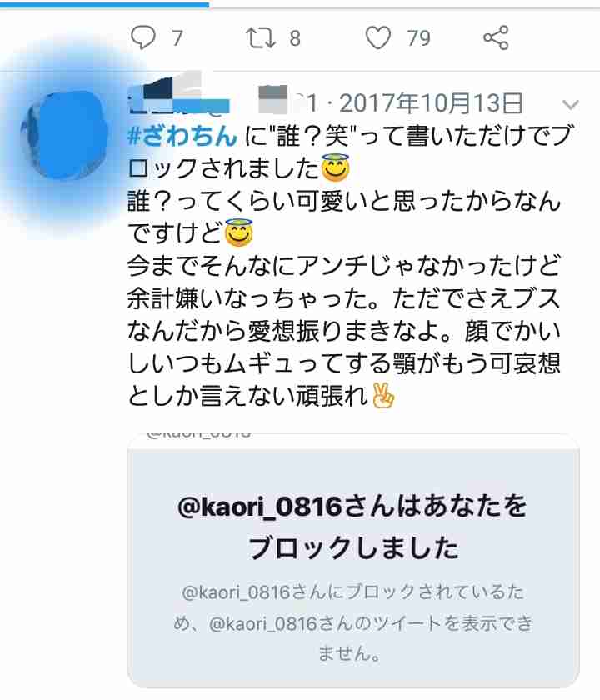Click the retweet arrows icon
This screenshot has width=600, height=700.
tap(261, 37)
